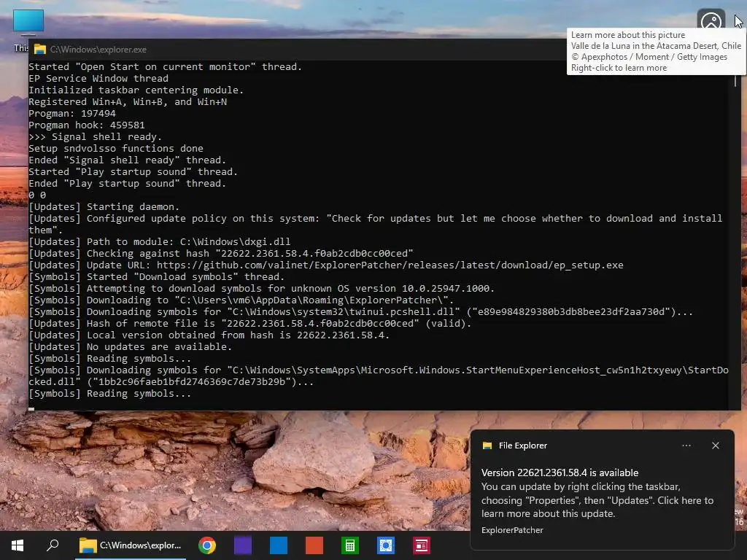Click 'EP Service Window thread' line

(x=98, y=78)
